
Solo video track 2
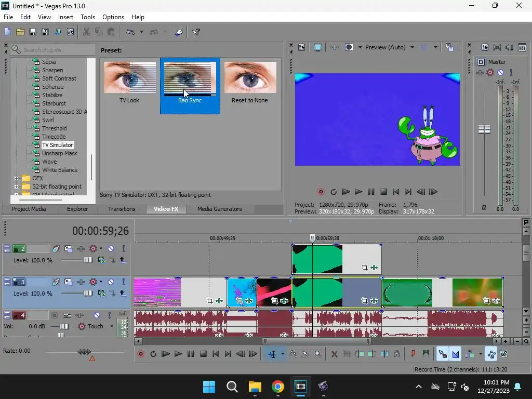[x=124, y=249]
